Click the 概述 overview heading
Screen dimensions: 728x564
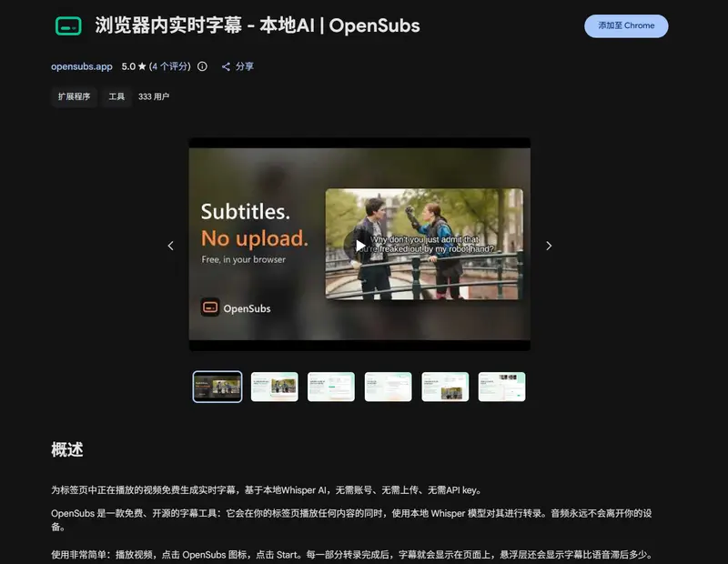(x=66, y=449)
